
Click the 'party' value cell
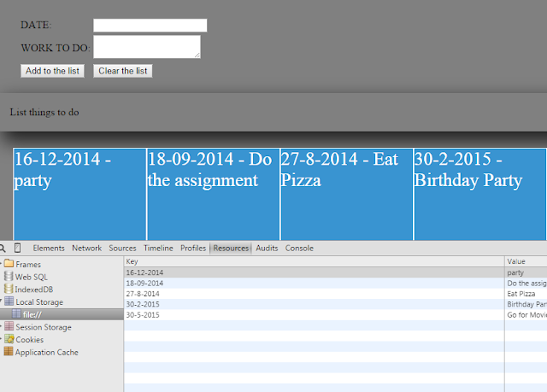tap(526, 272)
